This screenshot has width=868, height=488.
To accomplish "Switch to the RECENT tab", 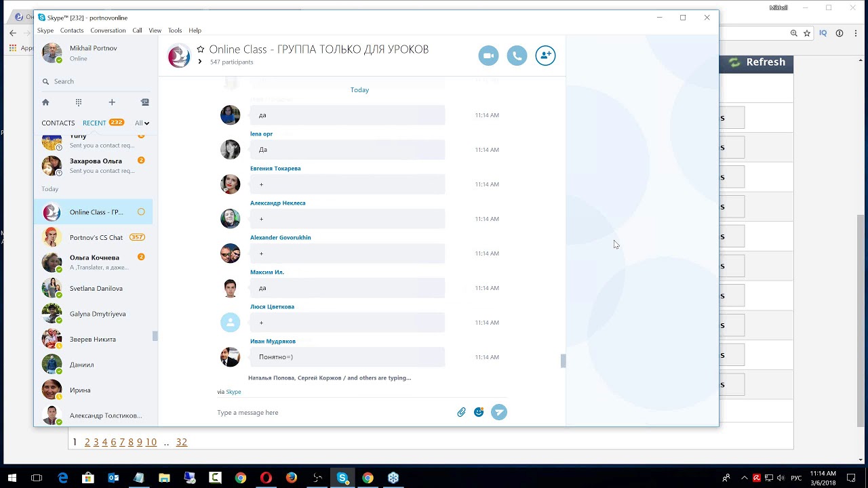I will tap(94, 123).
